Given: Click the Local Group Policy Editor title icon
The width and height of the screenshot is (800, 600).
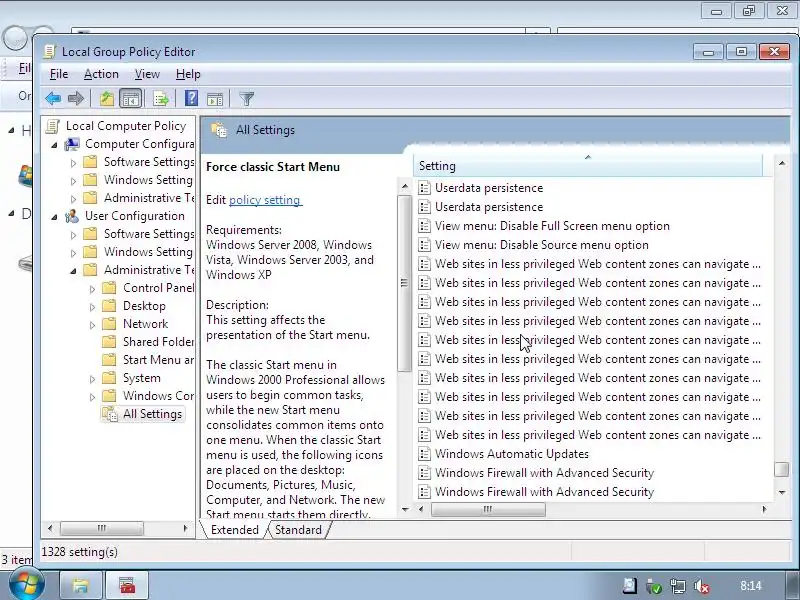Looking at the screenshot, I should pyautogui.click(x=49, y=52).
